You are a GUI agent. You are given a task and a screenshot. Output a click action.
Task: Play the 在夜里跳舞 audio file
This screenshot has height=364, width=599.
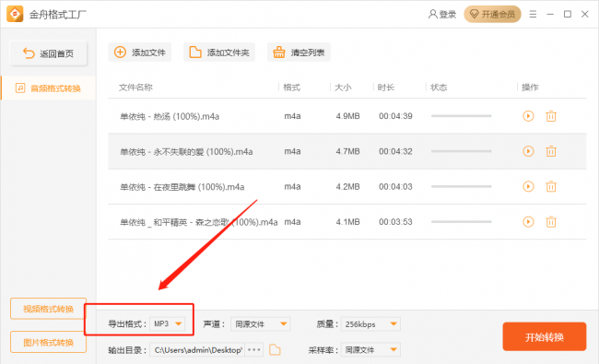coord(528,186)
